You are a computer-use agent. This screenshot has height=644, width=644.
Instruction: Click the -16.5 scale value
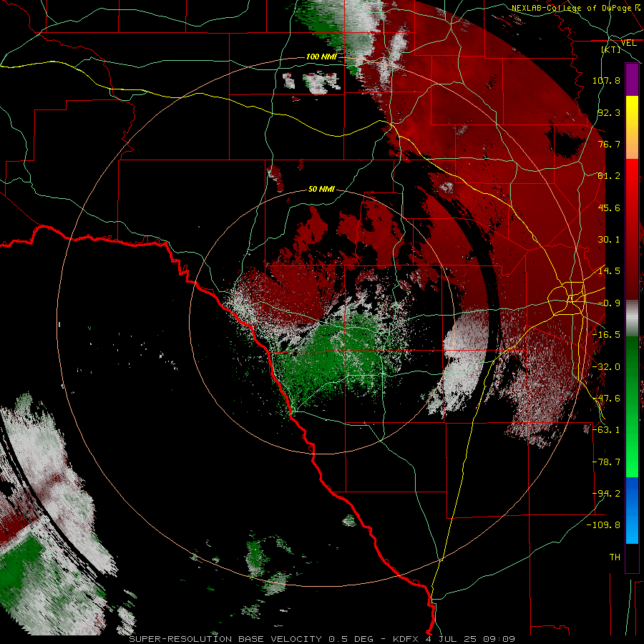(x=606, y=335)
